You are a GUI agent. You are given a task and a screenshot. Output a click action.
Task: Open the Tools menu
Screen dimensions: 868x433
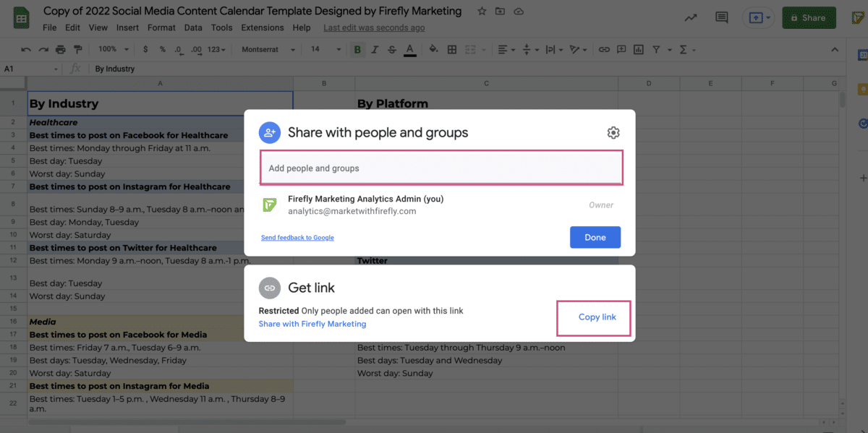tap(222, 27)
